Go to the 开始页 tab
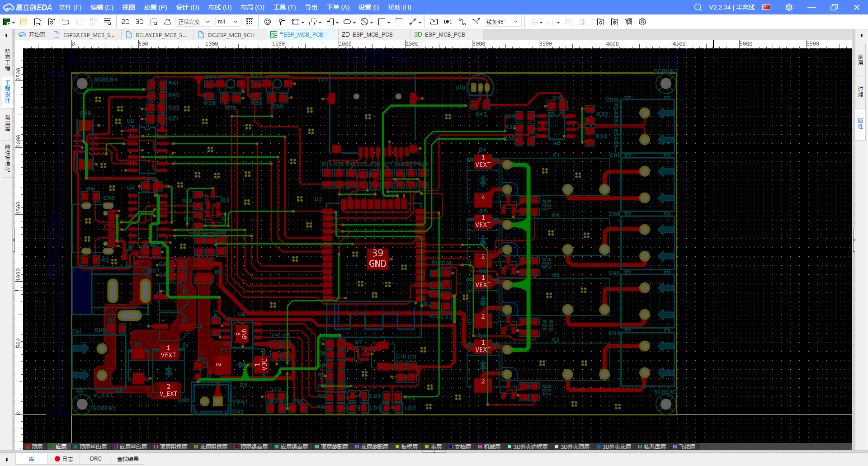This screenshot has height=466, width=868. click(32, 34)
